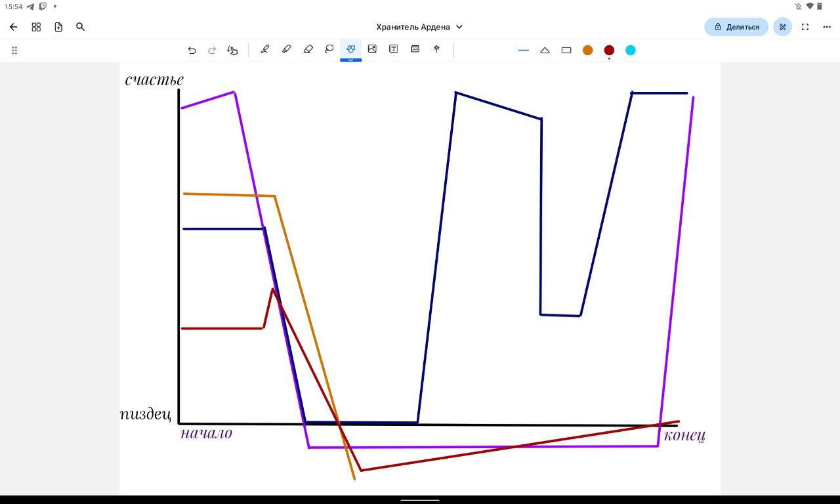Expand the Shapes tool options chevron
Viewport: 840px width, 504px height.
pos(350,59)
